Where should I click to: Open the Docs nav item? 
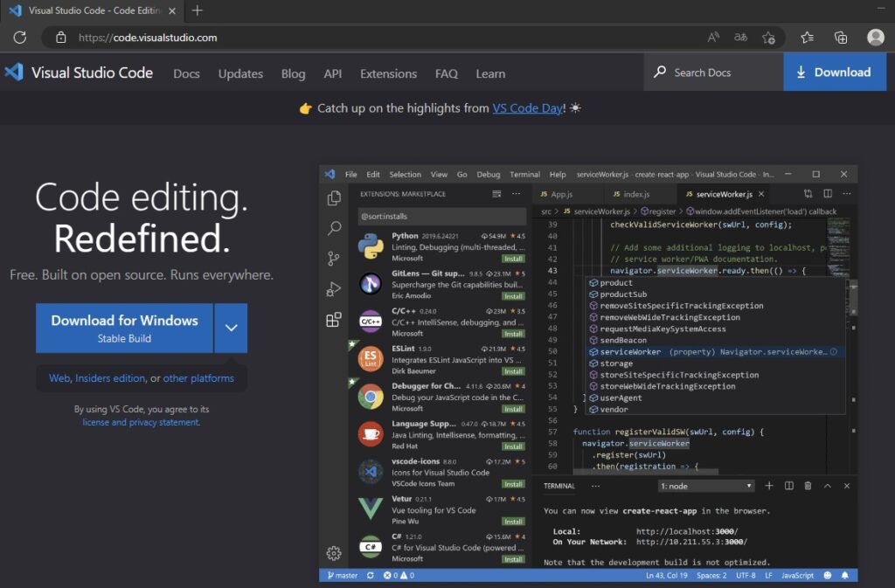click(187, 73)
